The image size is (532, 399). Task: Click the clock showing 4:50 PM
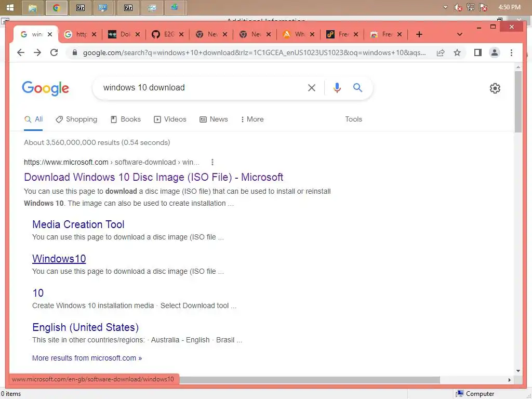point(509,7)
